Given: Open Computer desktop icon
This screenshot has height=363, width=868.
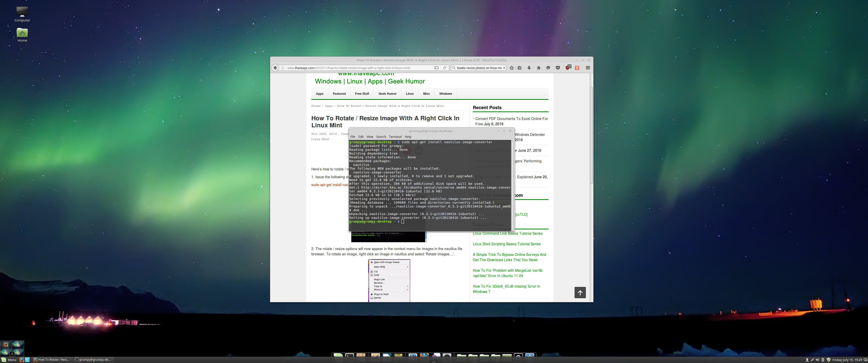Looking at the screenshot, I should coord(22,14).
